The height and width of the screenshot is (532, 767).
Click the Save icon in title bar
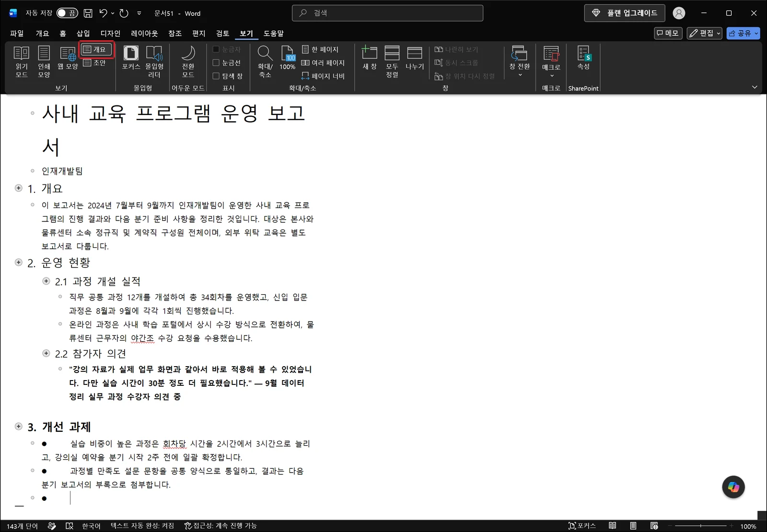88,13
